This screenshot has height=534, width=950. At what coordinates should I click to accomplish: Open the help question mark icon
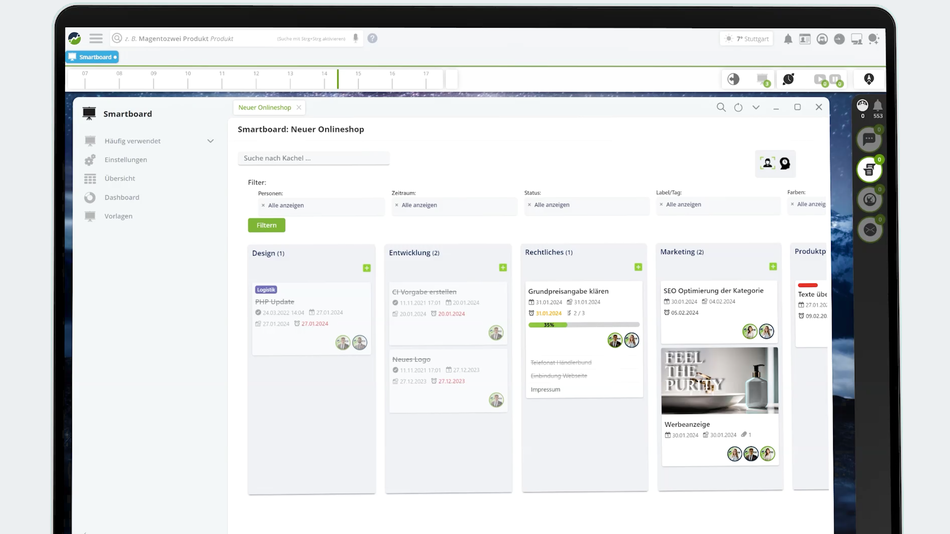[x=372, y=38]
